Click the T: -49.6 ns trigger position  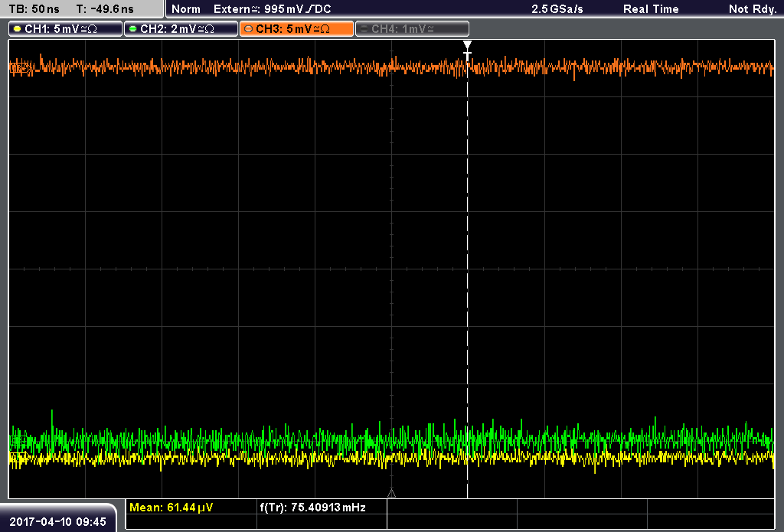click(x=105, y=9)
